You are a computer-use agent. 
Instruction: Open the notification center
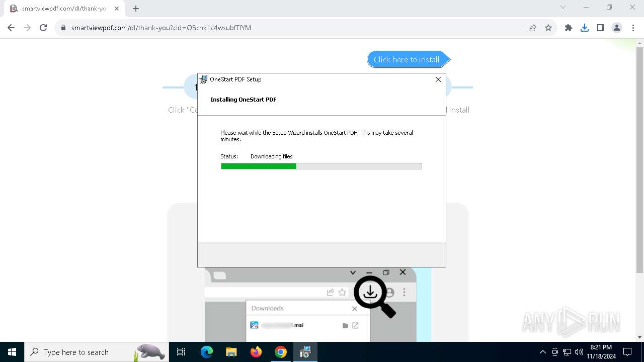pyautogui.click(x=627, y=352)
